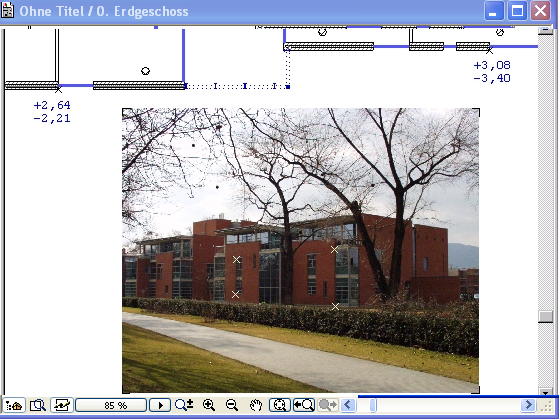Select the zoom in/out magnifier with plus-minus
This screenshot has height=419, width=559.
tap(184, 405)
